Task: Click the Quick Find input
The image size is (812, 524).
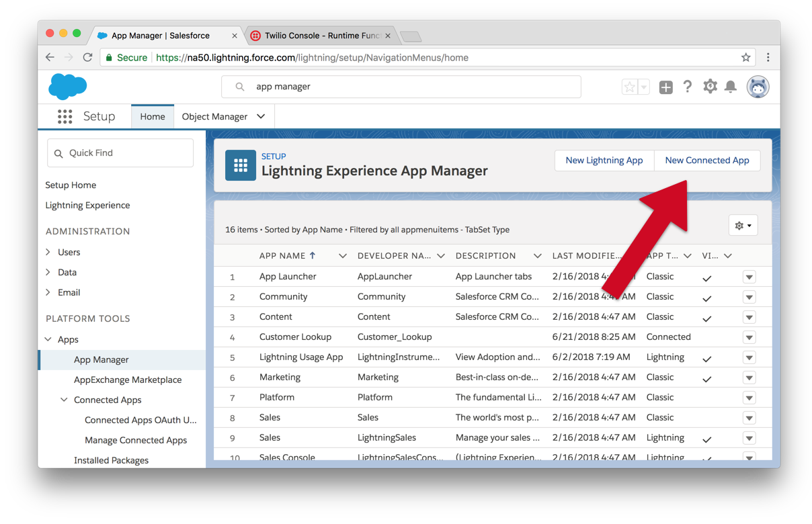Action: coord(120,153)
